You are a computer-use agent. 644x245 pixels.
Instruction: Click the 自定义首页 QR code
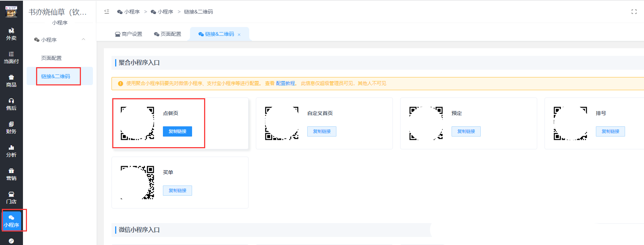(282, 123)
